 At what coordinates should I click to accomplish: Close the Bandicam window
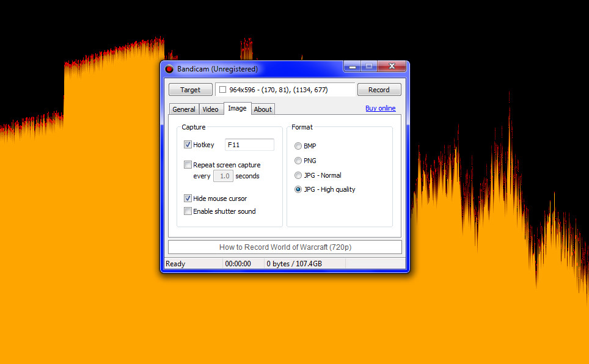tap(392, 67)
